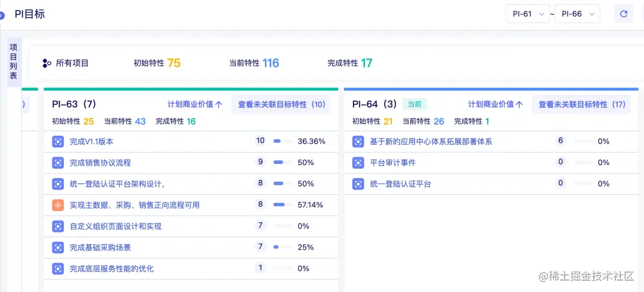Open 实现主数据、采购、销售正向流程可用 objective
The width and height of the screenshot is (644, 292).
tap(135, 205)
